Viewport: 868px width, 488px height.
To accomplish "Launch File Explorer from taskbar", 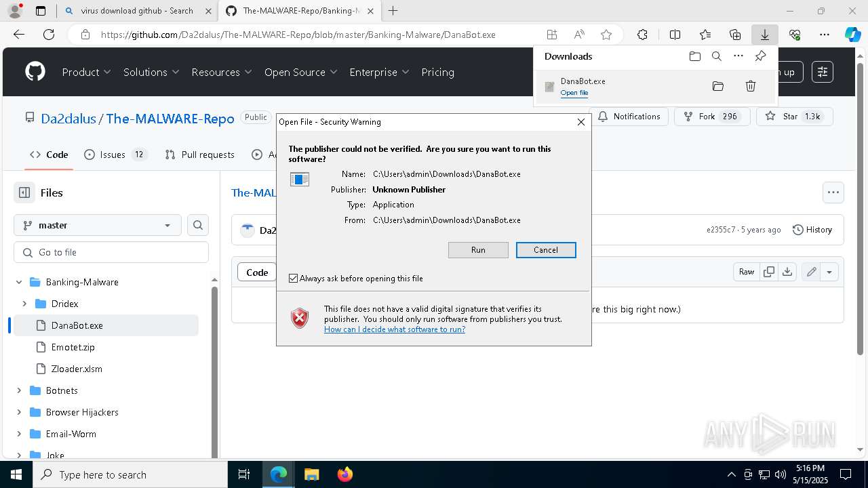I will click(311, 474).
